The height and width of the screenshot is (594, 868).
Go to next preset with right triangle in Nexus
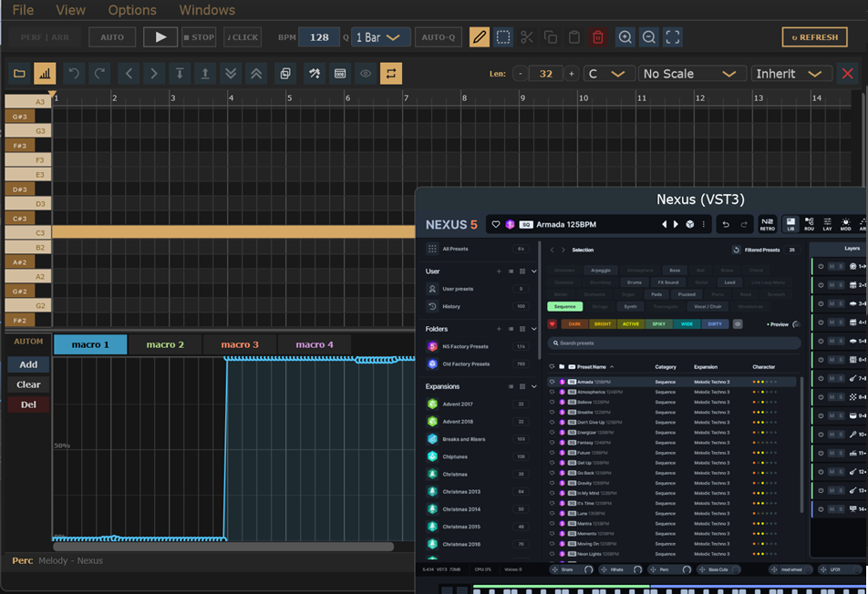[x=676, y=224]
